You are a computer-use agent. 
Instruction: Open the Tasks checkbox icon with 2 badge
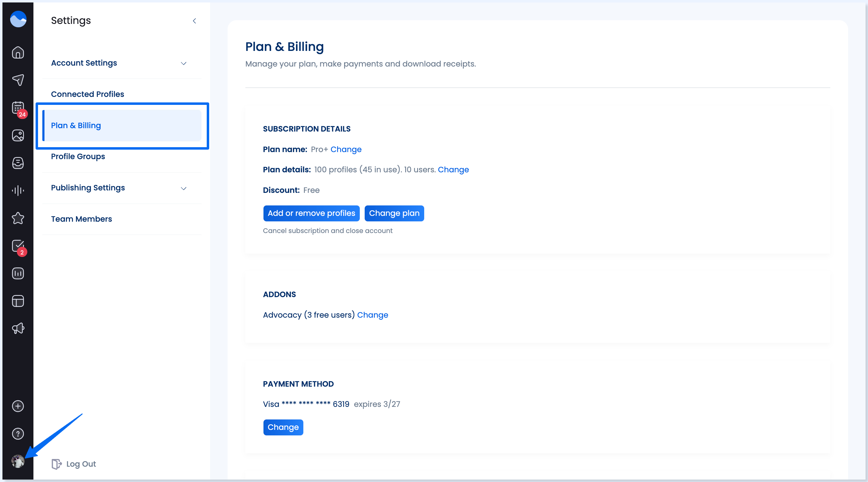(x=18, y=246)
